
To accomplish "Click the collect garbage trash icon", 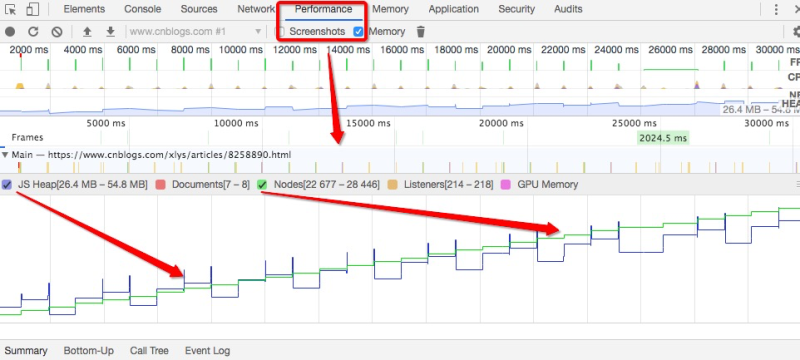I will (x=420, y=32).
